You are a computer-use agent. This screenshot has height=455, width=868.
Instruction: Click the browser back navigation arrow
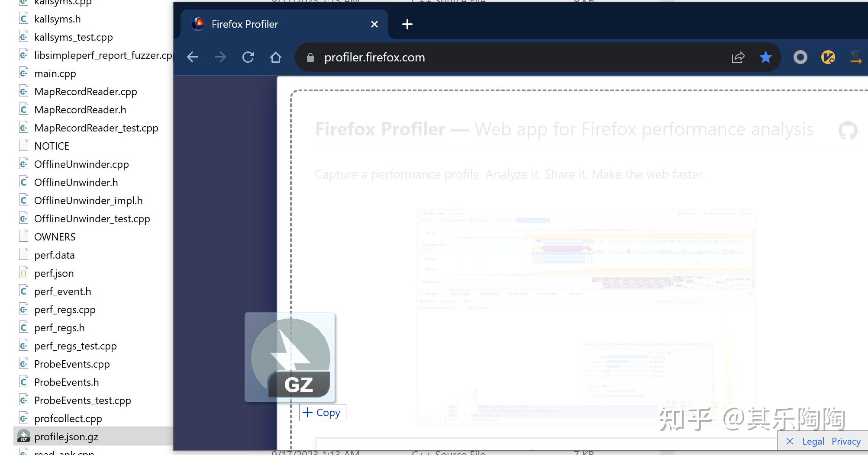[x=192, y=57]
